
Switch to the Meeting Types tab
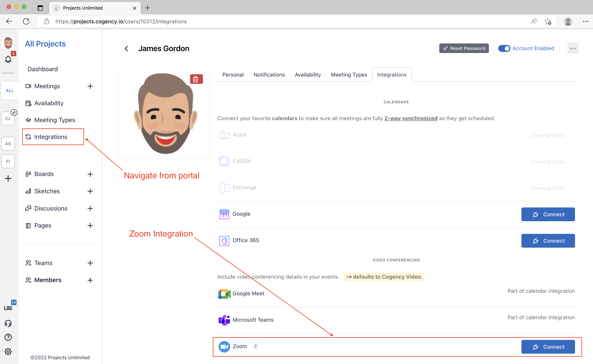tap(349, 75)
